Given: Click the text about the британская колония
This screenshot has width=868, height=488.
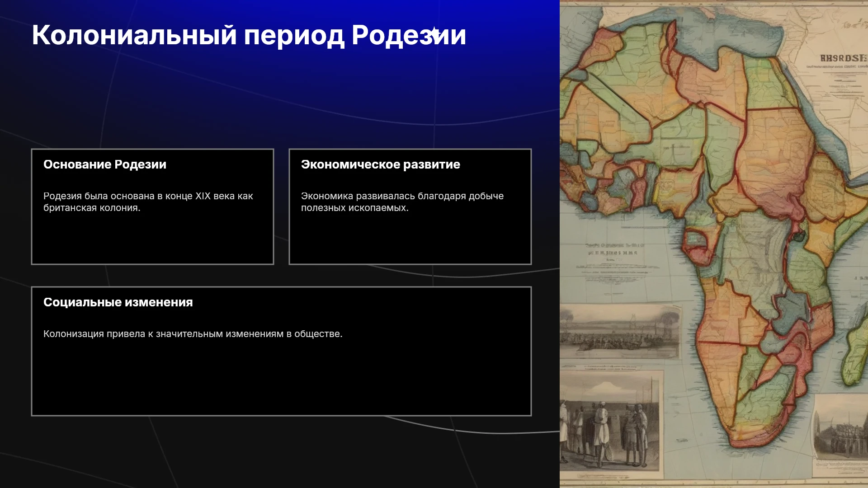Looking at the screenshot, I should [x=148, y=202].
